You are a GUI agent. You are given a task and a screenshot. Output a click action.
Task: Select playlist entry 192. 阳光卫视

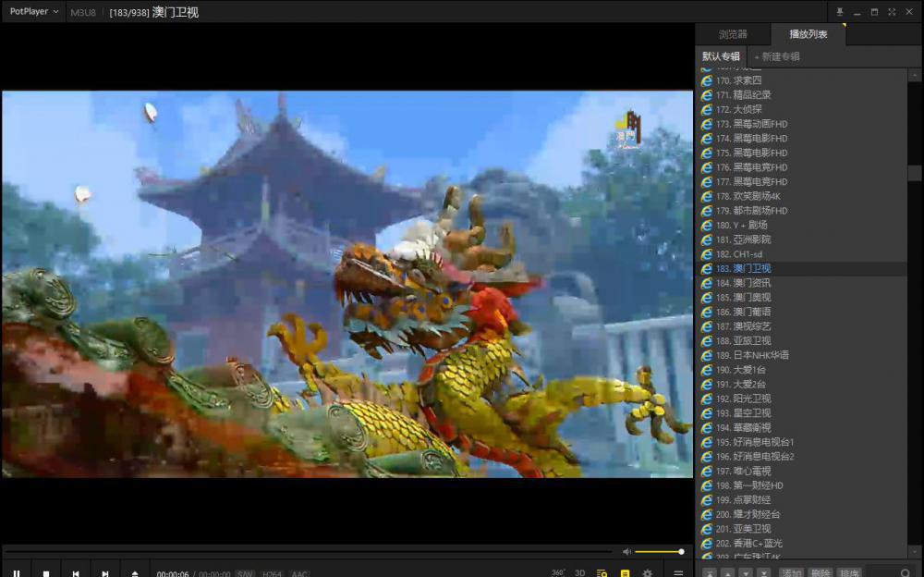[803, 399]
